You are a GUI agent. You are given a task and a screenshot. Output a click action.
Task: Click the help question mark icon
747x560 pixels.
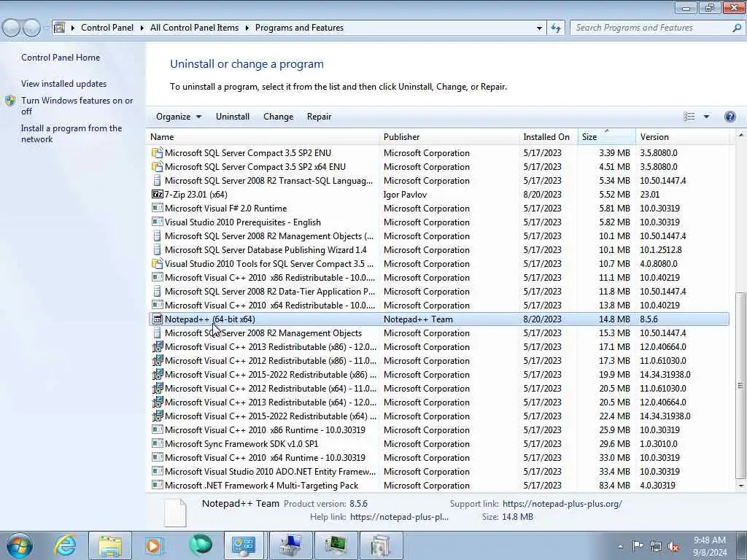click(729, 117)
